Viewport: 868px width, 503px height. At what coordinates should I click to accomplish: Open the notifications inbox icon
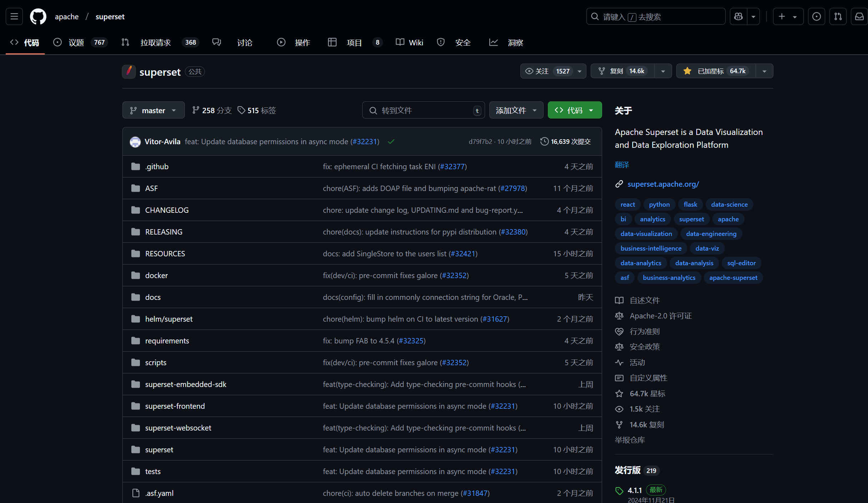[859, 16]
